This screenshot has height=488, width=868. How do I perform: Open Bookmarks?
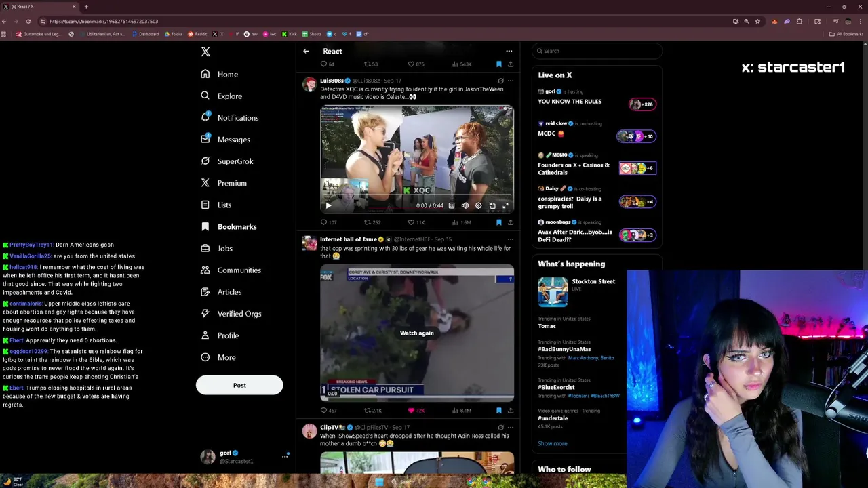coord(229,226)
